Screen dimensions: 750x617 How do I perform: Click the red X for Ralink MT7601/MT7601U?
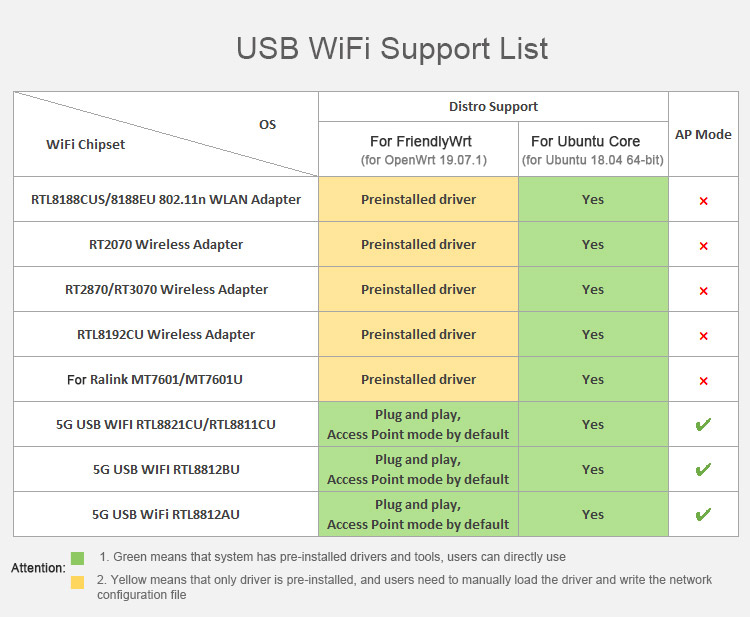703,381
